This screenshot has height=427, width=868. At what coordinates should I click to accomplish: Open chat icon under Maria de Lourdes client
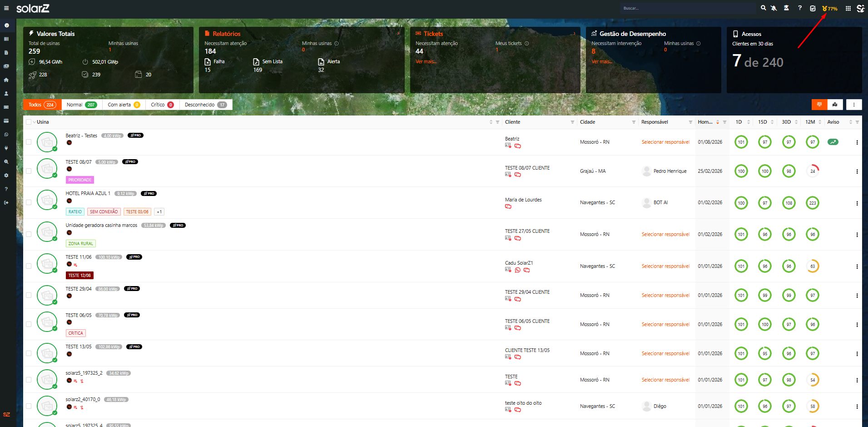[508, 207]
